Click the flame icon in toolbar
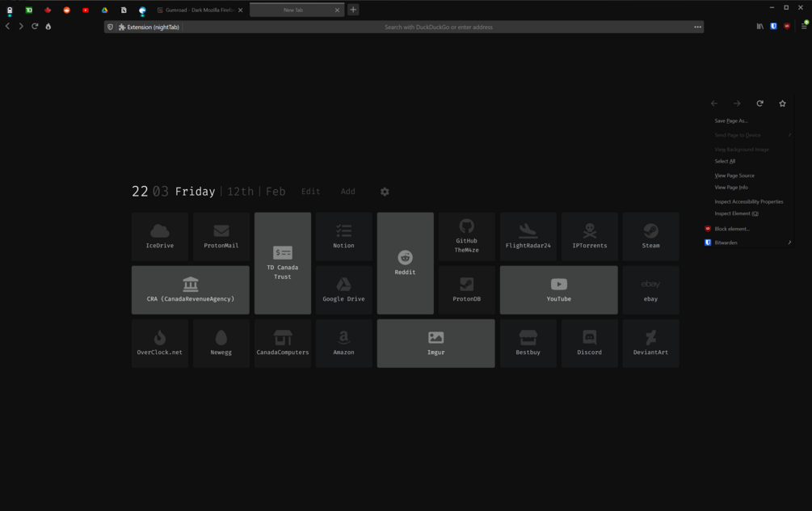The height and width of the screenshot is (511, 812). 48,27
